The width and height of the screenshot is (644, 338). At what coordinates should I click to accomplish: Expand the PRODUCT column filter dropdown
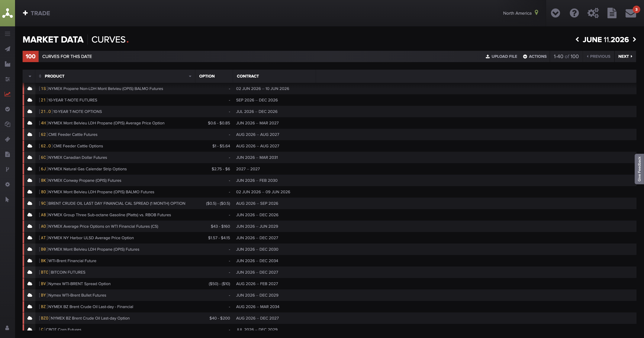tap(190, 76)
